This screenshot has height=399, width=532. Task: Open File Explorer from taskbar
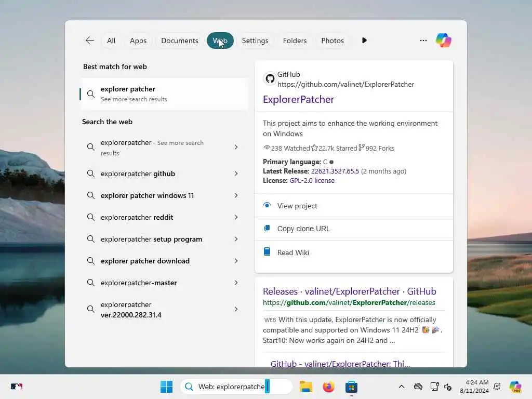(305, 387)
